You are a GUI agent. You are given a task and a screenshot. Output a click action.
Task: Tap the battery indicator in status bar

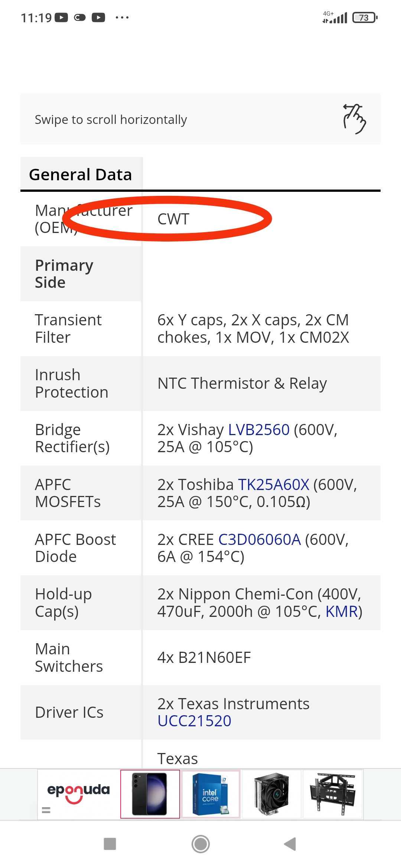tap(365, 17)
